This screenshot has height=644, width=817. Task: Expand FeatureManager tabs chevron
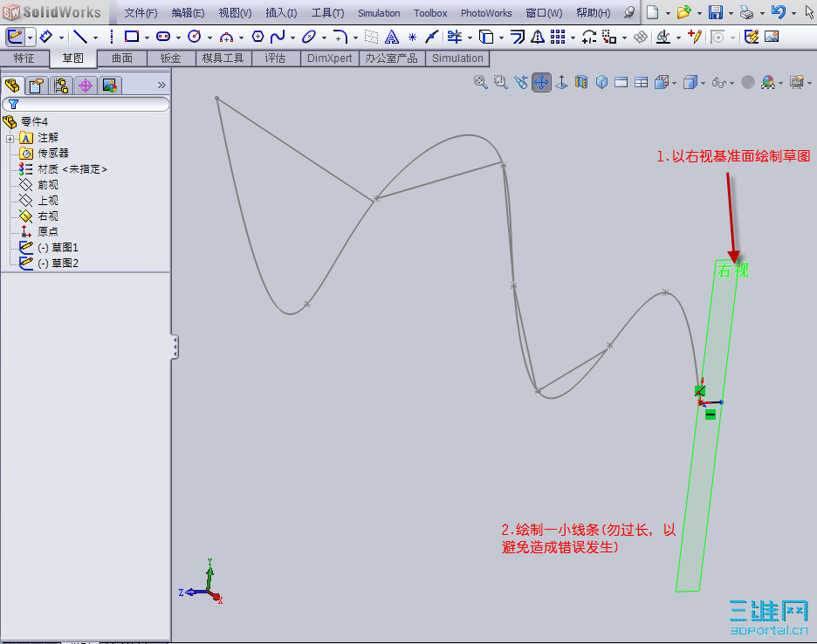[161, 86]
